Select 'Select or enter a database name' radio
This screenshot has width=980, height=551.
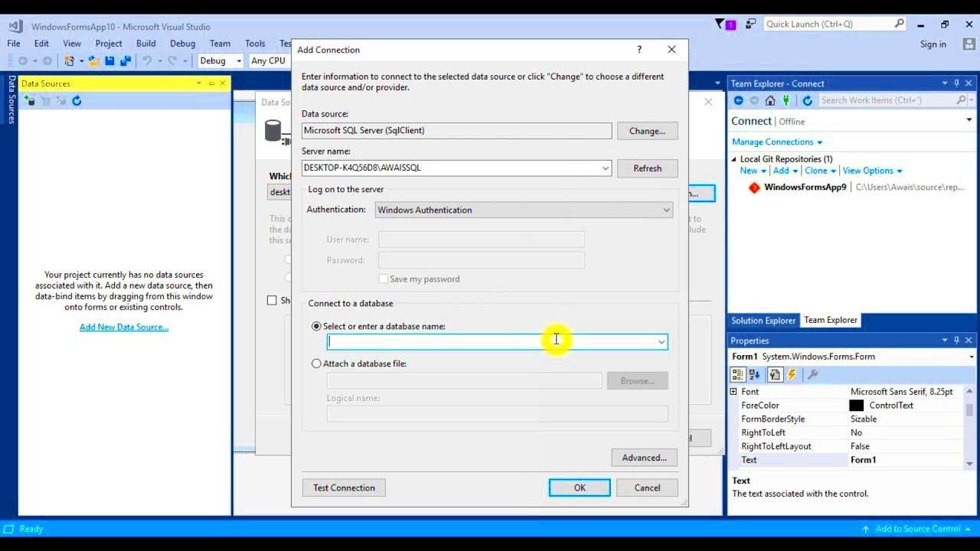coord(316,326)
